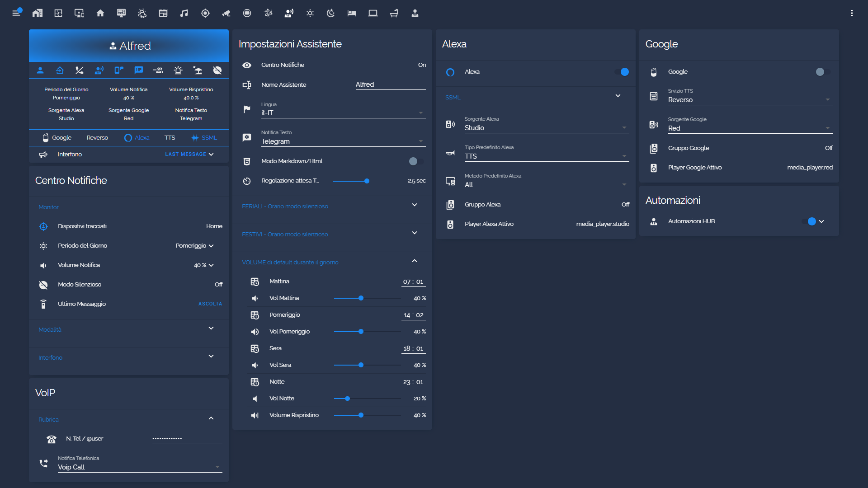The image size is (868, 488).
Task: Open the Sorgente Alexa Studio dropdown
Action: [x=547, y=125]
